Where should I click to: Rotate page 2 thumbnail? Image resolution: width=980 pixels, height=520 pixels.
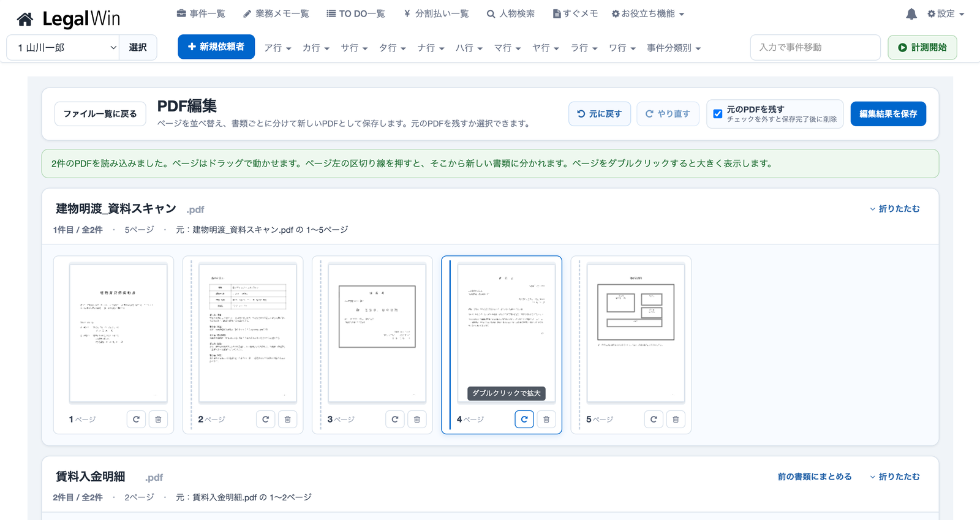tap(265, 419)
